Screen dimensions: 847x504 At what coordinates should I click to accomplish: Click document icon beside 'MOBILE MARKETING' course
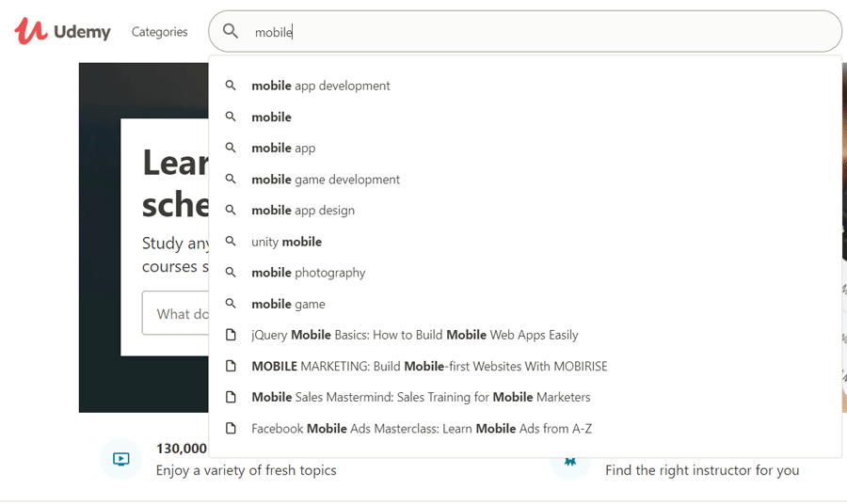point(231,367)
